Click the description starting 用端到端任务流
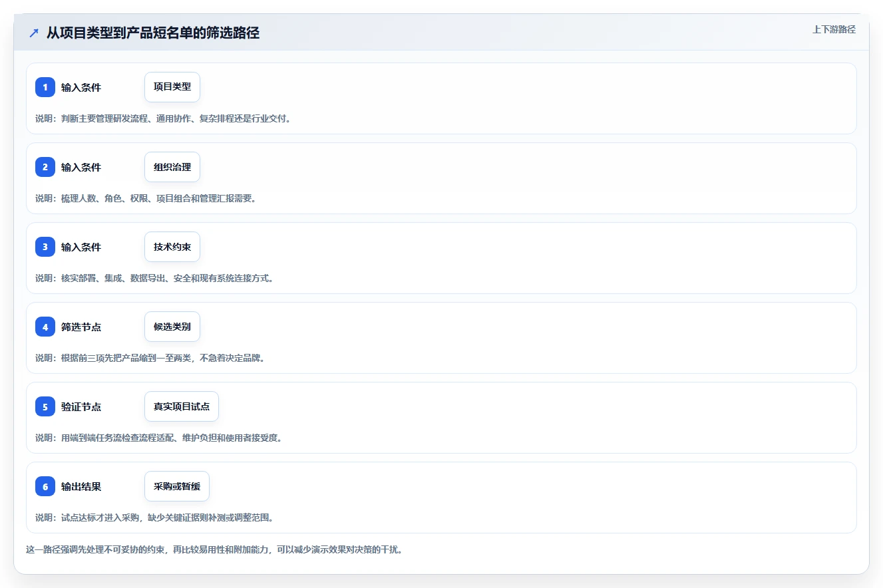883x588 pixels. click(159, 438)
